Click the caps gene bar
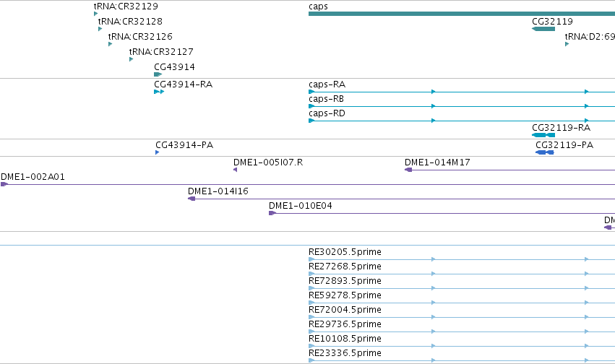Viewport: 615px width, 364px height. point(462,14)
